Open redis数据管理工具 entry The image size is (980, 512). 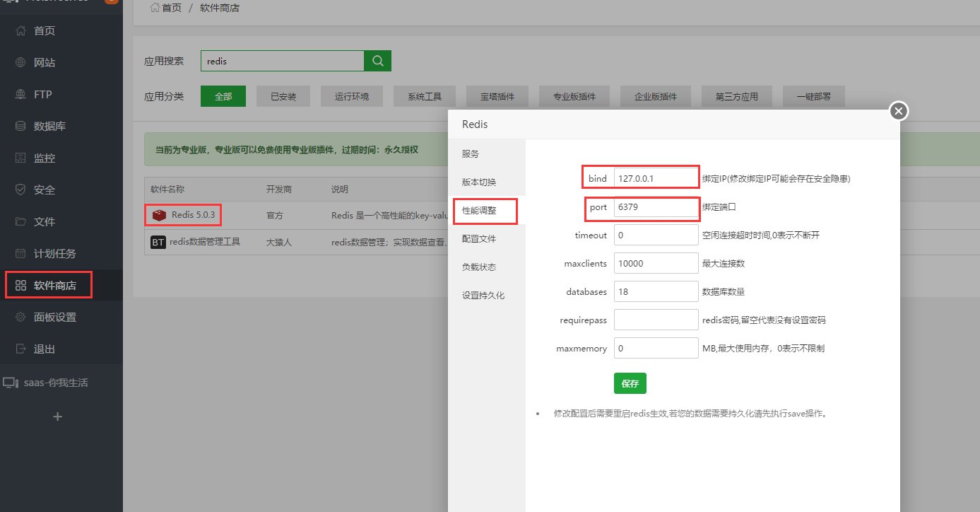tap(205, 242)
